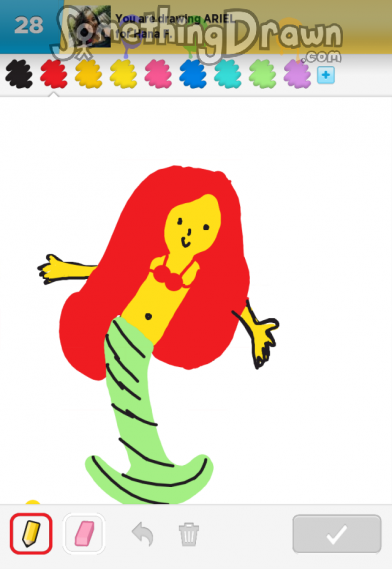The width and height of the screenshot is (392, 569).
Task: Select the black color swatch
Action: coord(19,74)
